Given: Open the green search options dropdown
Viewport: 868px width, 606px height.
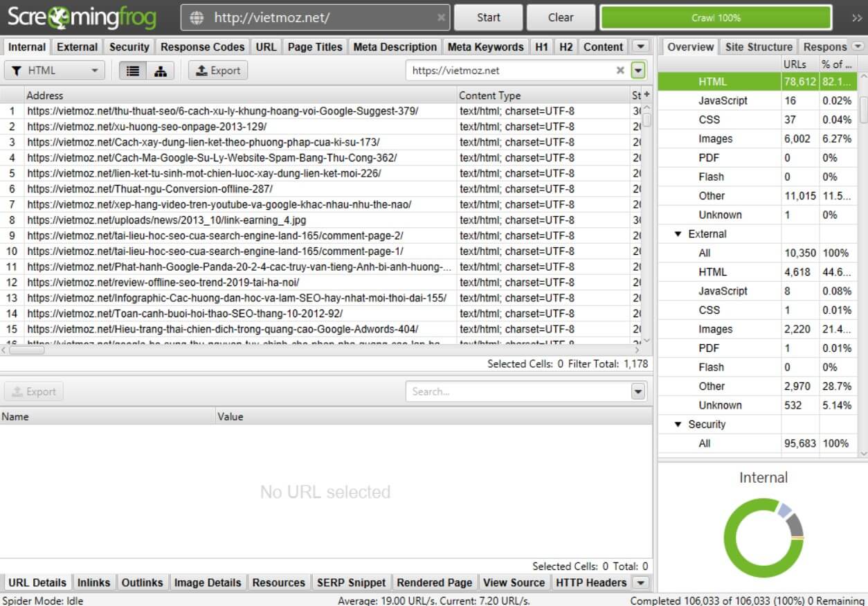Looking at the screenshot, I should pos(638,70).
